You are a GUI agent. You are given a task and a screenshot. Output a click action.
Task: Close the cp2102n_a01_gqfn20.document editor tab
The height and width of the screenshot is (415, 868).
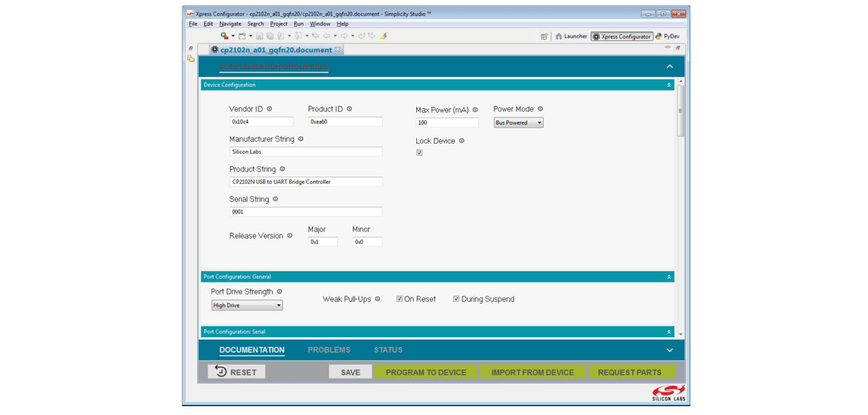338,50
